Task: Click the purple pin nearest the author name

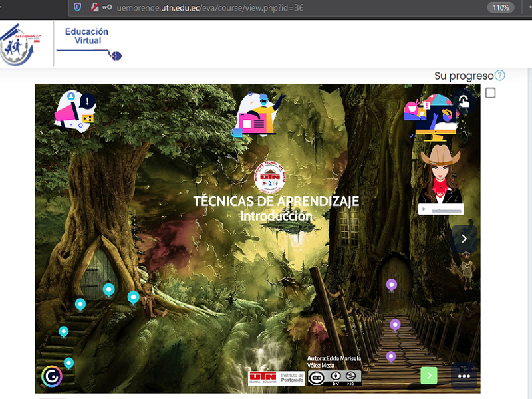Action: (x=391, y=356)
